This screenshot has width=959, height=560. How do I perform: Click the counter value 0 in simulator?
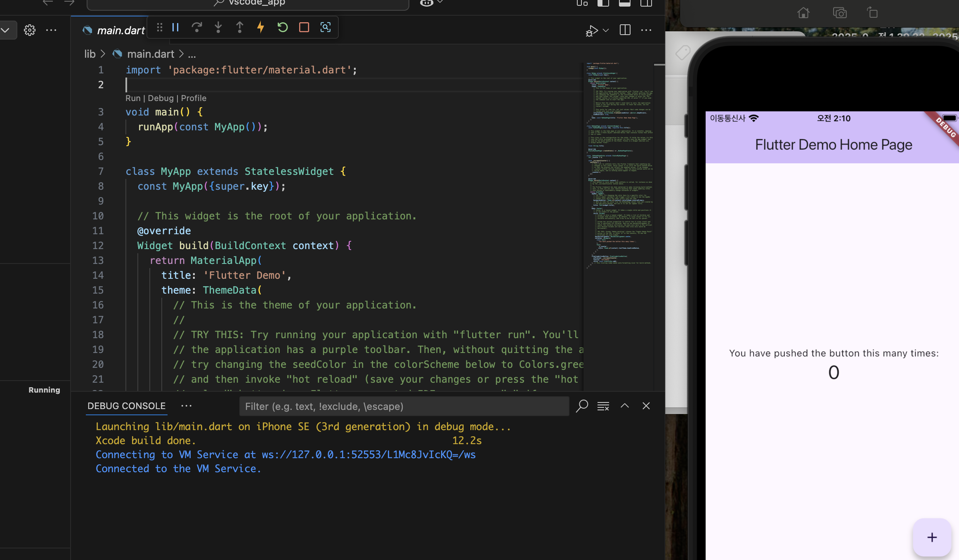pos(834,373)
